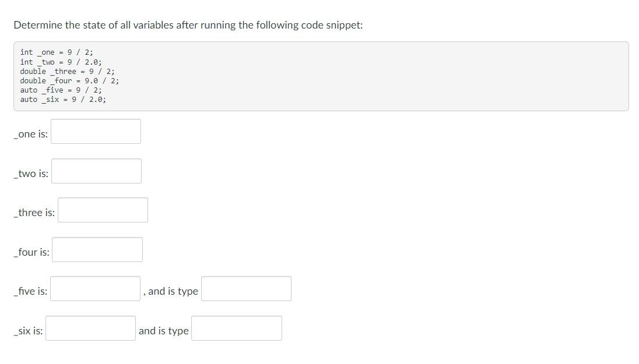The width and height of the screenshot is (639, 364).
Task: Click the answer field for _one
Action: pos(96,131)
